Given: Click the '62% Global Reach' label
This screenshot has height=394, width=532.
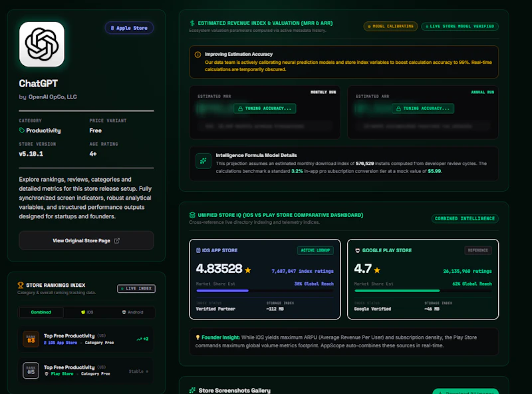Looking at the screenshot, I should coord(472,284).
